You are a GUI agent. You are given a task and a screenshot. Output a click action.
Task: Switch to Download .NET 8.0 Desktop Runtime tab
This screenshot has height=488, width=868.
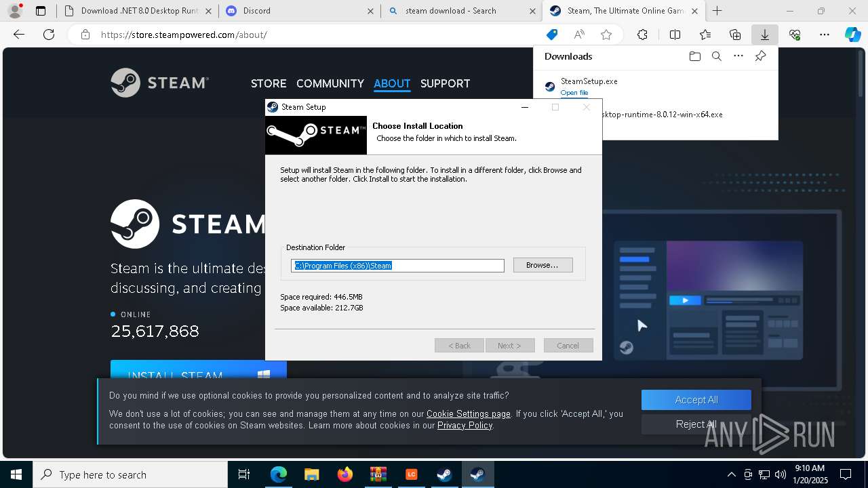[x=138, y=11]
